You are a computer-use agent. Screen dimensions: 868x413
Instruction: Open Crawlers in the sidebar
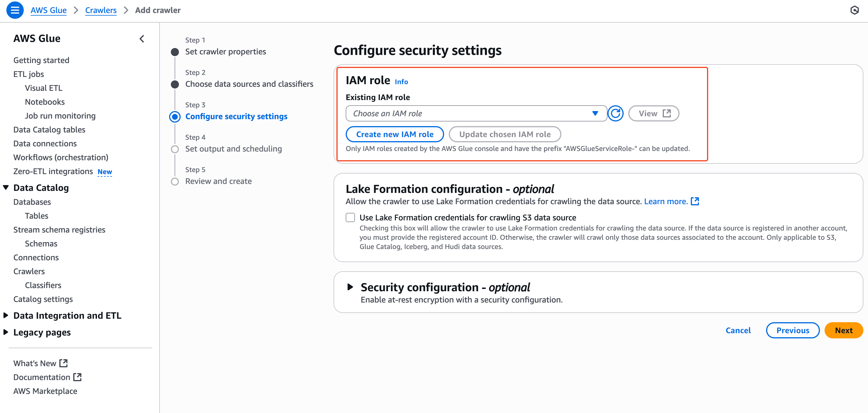click(29, 271)
